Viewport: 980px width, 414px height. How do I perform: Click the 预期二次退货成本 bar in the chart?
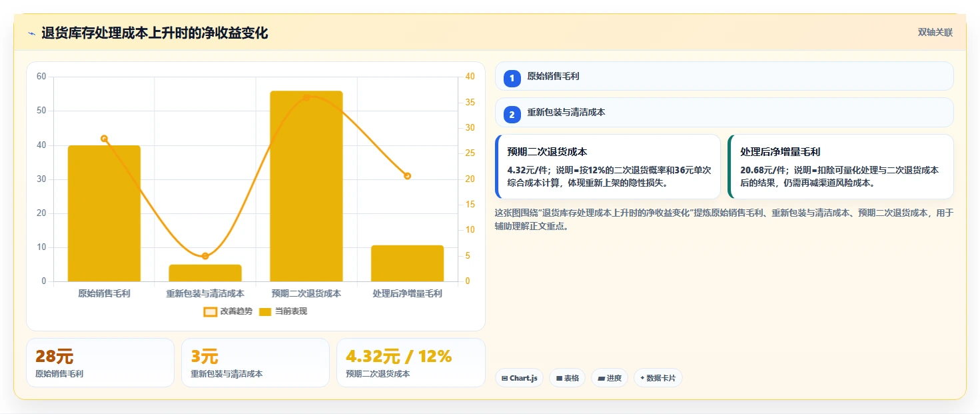pyautogui.click(x=306, y=186)
